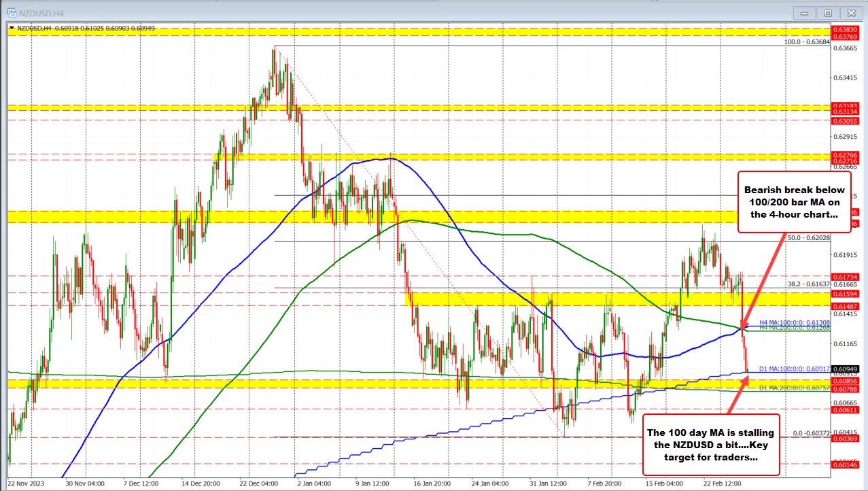The height and width of the screenshot is (491, 868).
Task: Click the red price label 0.60611
Action: pos(847,410)
